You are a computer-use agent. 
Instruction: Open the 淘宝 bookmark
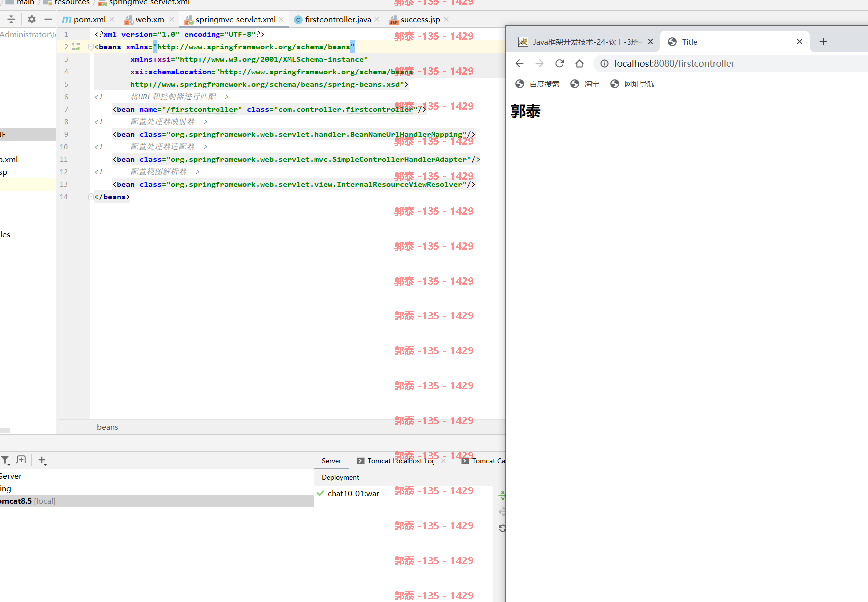(x=585, y=84)
